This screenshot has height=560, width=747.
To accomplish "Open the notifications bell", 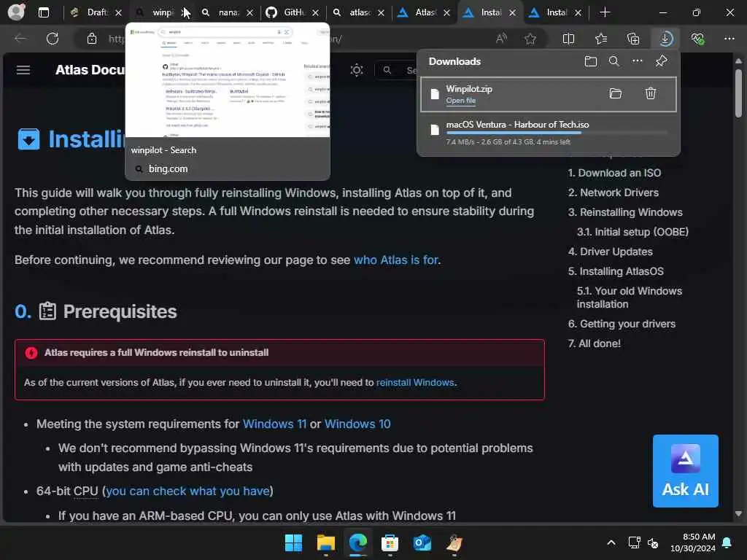I will tap(727, 542).
